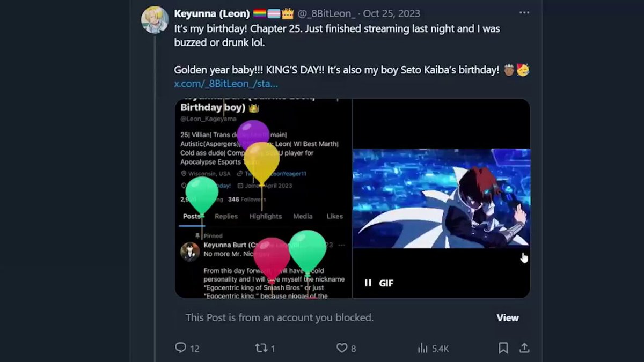Open the Oct 25, 2023 timestamp

click(x=392, y=13)
